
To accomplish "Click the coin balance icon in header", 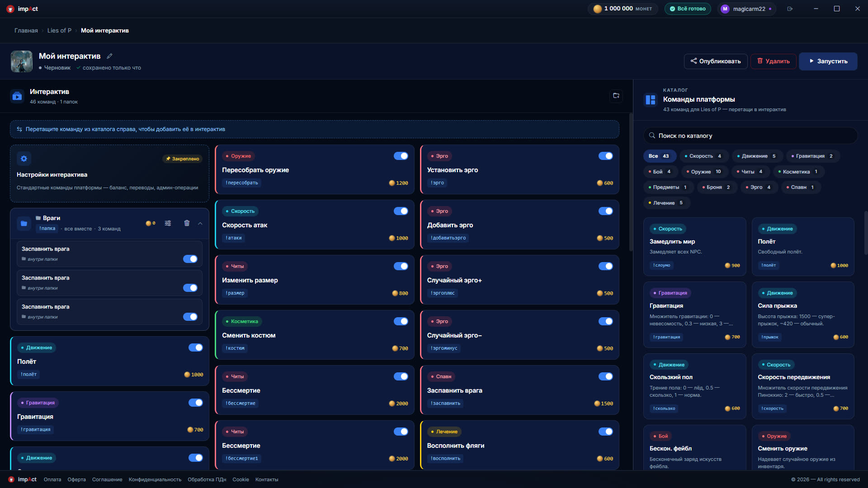I will [x=597, y=9].
